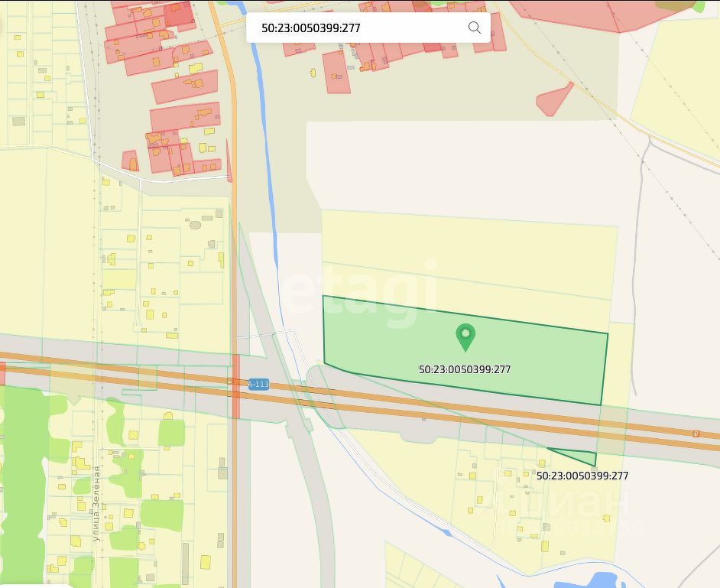720x588 pixels.
Task: Click the blue A-113 road badge
Action: 258,384
